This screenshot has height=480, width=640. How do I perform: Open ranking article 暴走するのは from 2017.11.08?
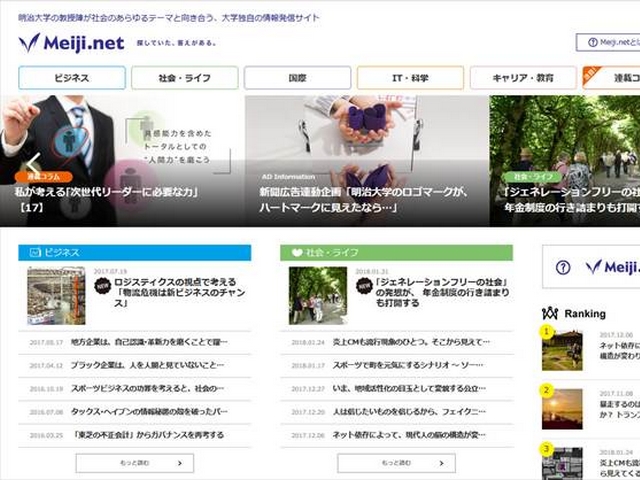pyautogui.click(x=620, y=409)
